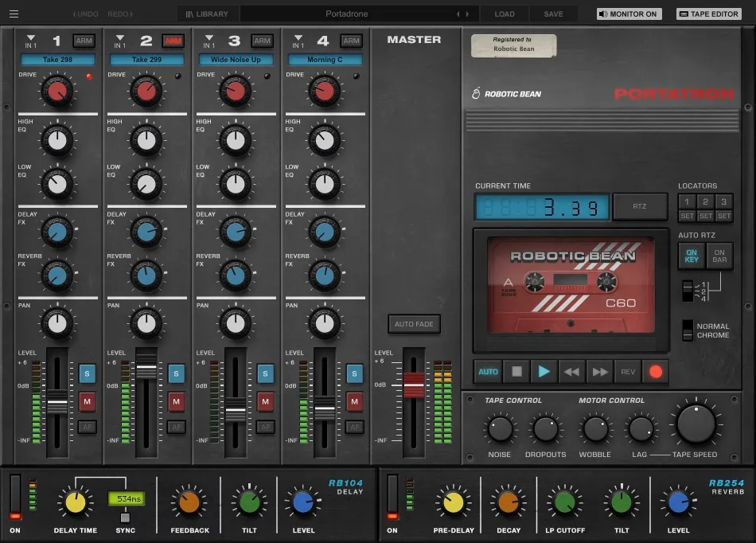Switch RB104 delay ON
The image size is (756, 543).
[x=15, y=497]
